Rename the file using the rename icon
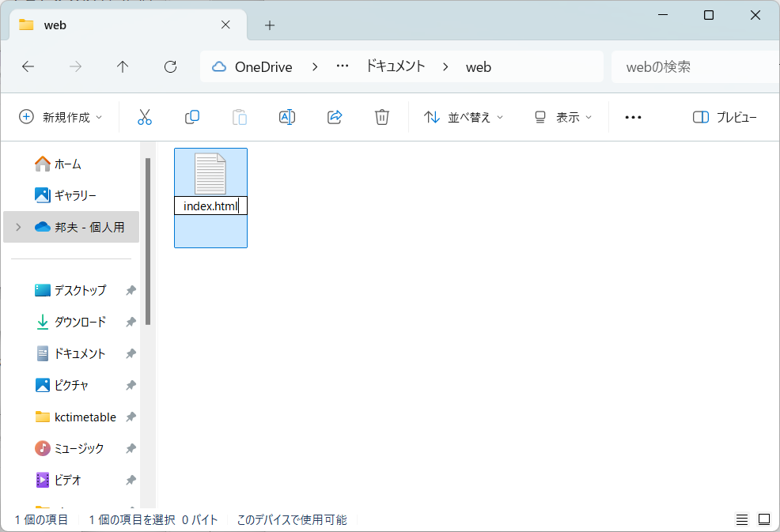The width and height of the screenshot is (780, 532). click(x=286, y=116)
